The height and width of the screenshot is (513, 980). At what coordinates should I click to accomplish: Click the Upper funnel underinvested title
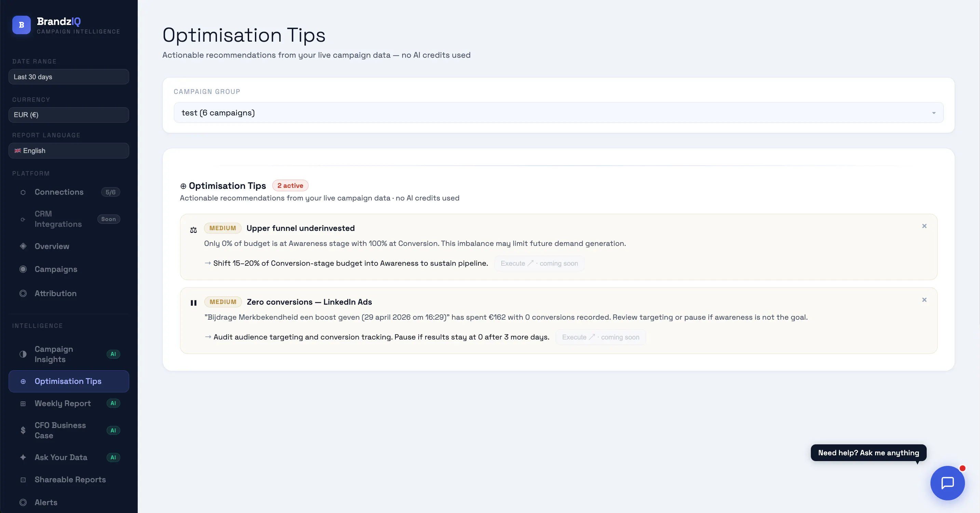click(301, 228)
